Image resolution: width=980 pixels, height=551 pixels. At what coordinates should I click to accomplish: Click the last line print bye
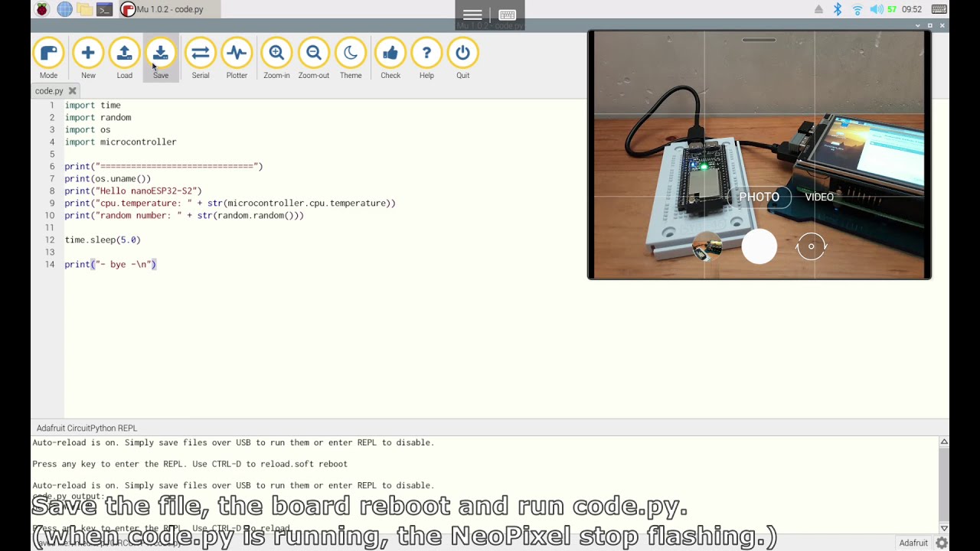click(x=110, y=264)
